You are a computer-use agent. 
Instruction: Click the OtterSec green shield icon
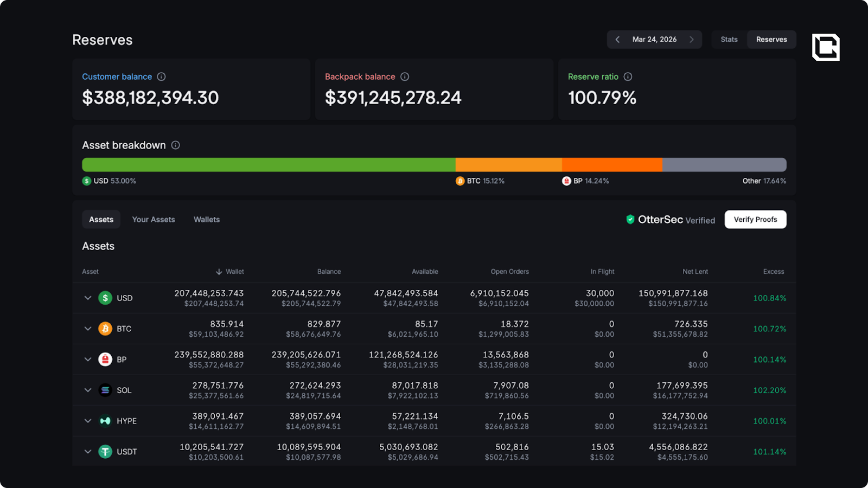[630, 220]
